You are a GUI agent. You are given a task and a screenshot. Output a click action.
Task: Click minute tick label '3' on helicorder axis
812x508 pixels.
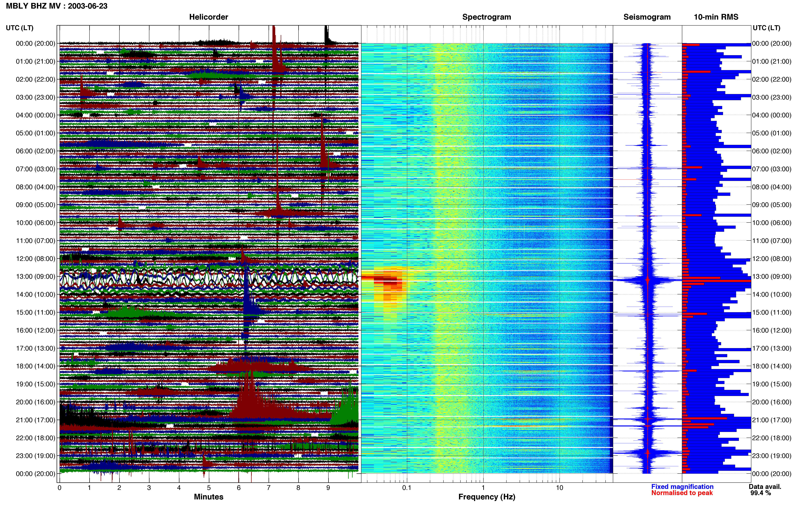(x=149, y=488)
